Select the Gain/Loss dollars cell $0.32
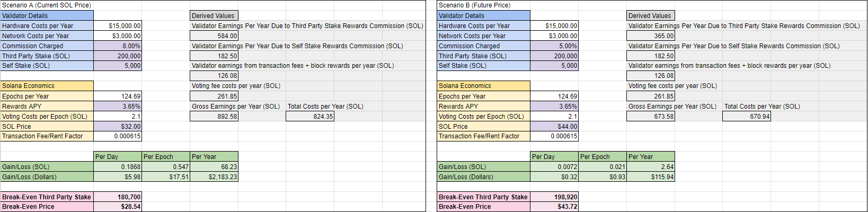The width and height of the screenshot is (868, 212). tap(554, 177)
